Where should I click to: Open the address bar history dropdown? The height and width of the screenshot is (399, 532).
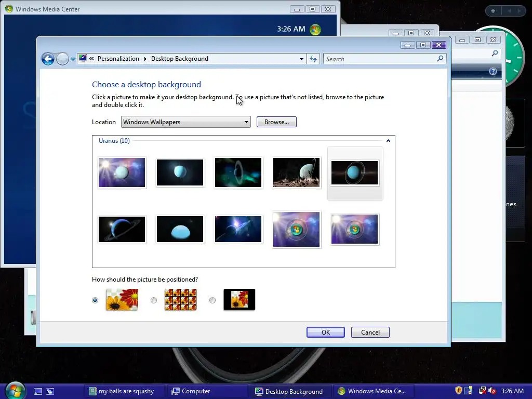tap(301, 59)
